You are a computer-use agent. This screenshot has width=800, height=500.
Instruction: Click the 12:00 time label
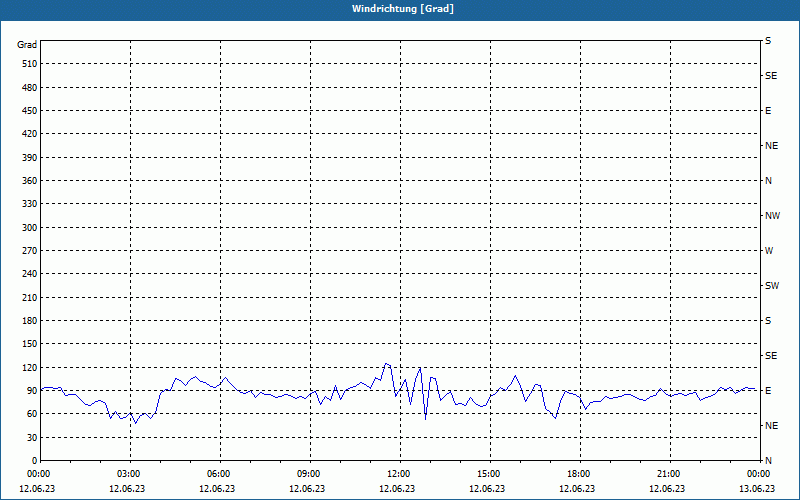click(398, 474)
